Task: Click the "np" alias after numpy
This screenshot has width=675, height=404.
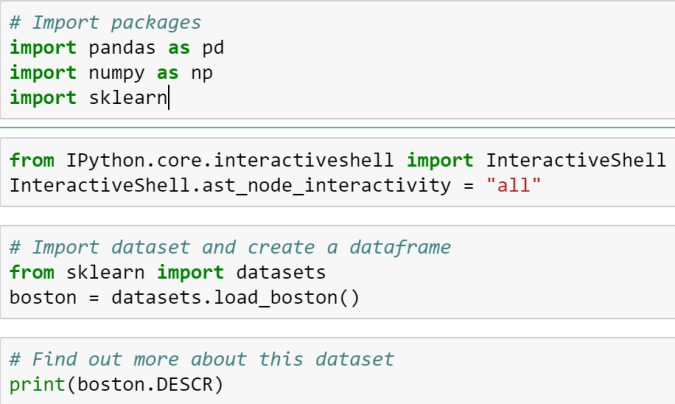Action: (x=203, y=73)
